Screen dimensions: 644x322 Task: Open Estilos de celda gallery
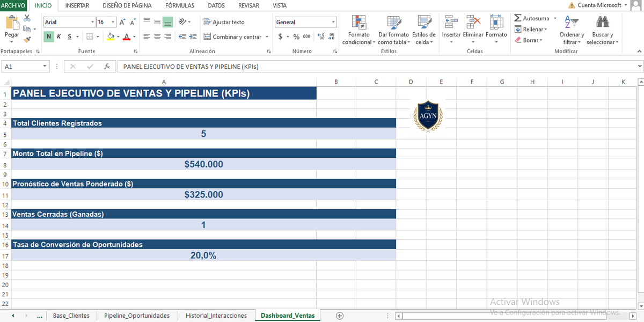pos(424,30)
